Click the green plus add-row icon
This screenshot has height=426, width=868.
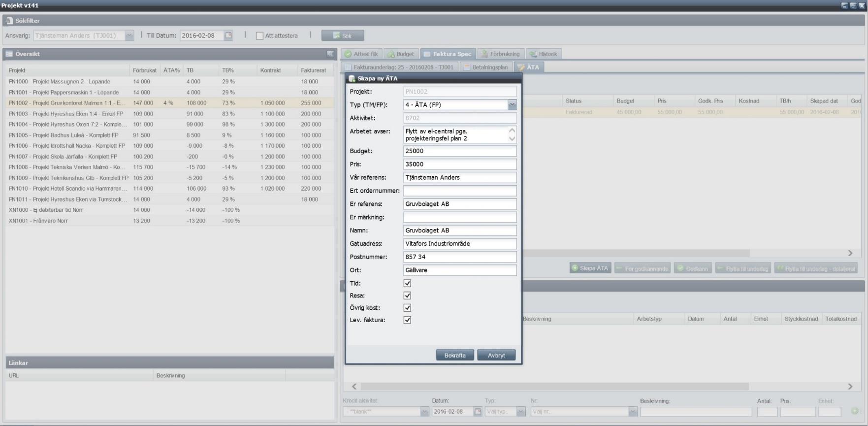[855, 411]
